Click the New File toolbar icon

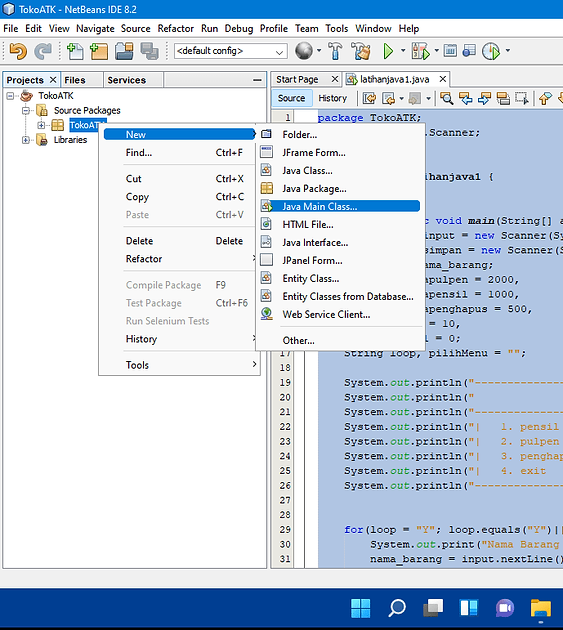75,51
